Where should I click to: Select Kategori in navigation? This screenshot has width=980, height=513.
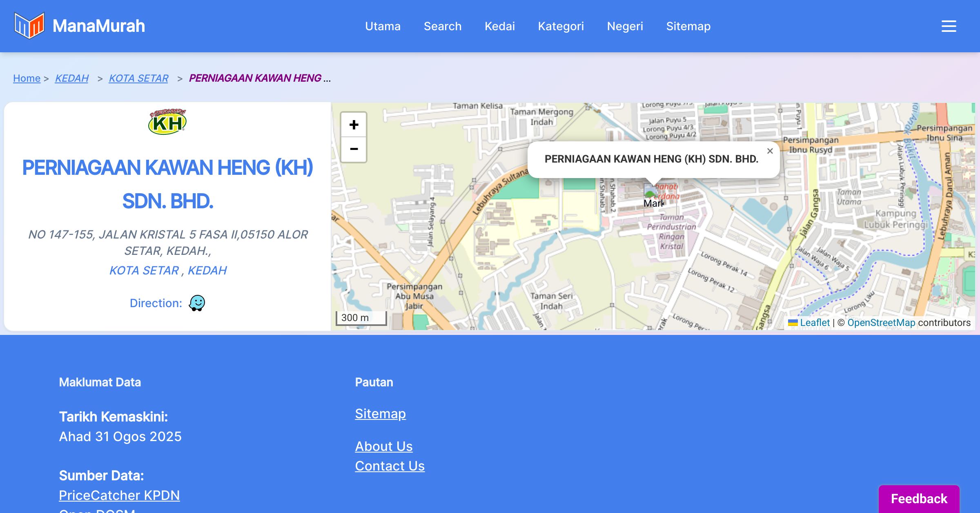pos(561,26)
